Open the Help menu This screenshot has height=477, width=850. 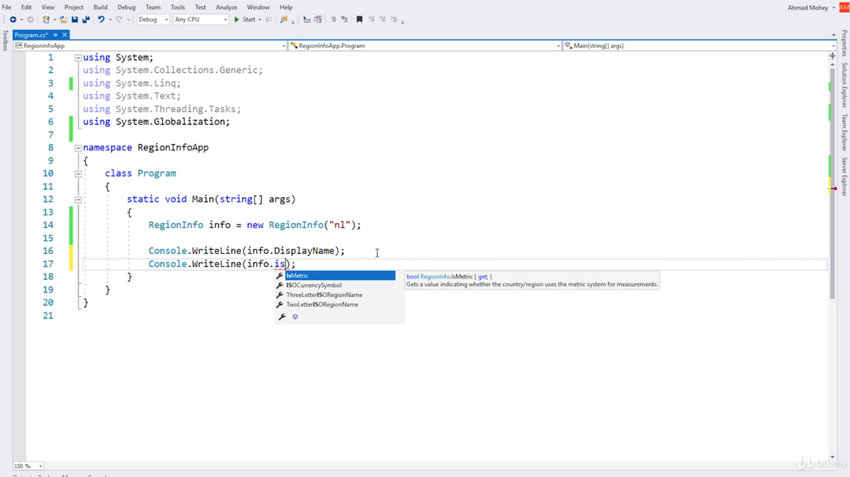(286, 7)
